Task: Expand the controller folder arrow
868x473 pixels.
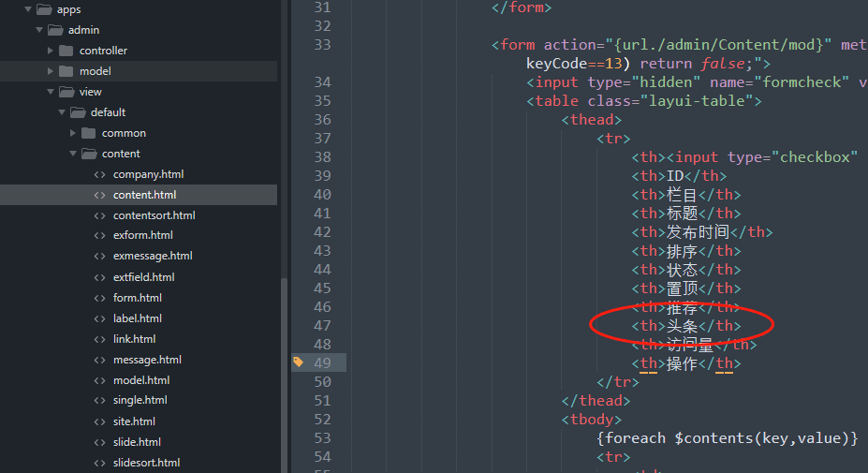Action: [51, 51]
